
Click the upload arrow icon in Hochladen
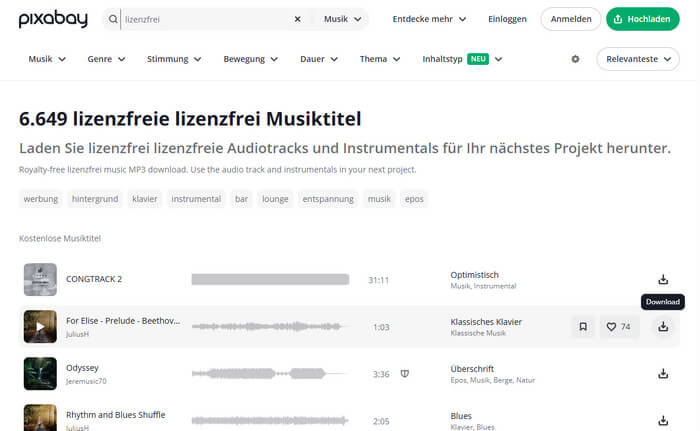point(618,19)
